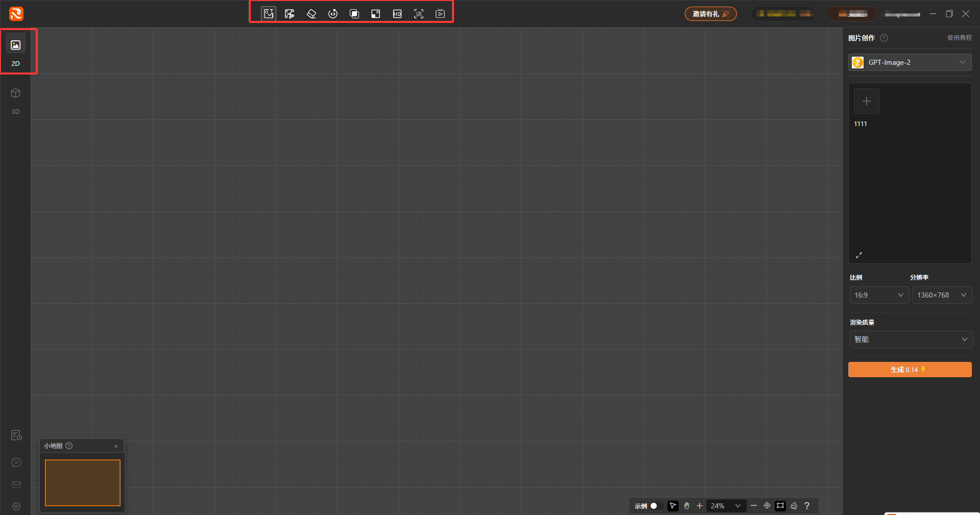Screen dimensions: 980x515
Task: Clear the canvas with the broom icon
Action: point(794,506)
